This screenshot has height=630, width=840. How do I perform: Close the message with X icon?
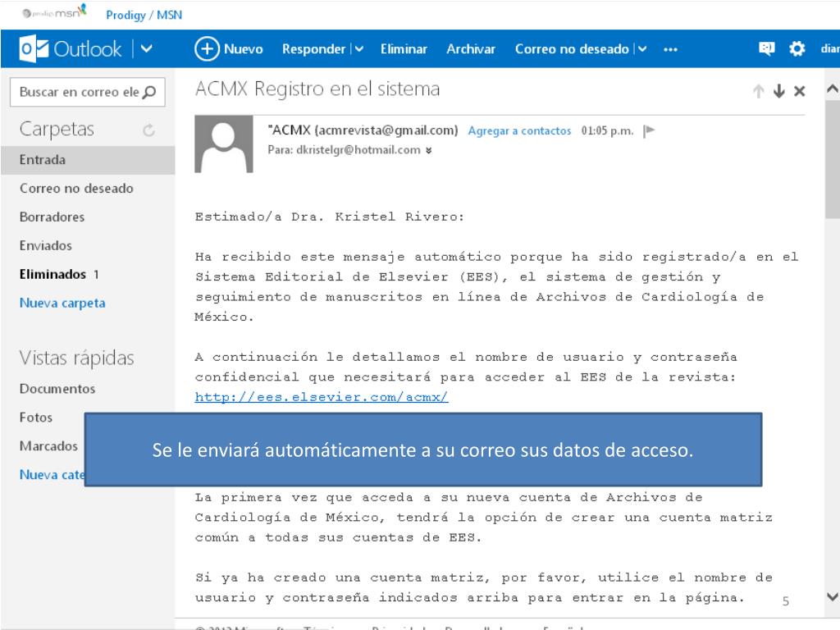click(799, 91)
